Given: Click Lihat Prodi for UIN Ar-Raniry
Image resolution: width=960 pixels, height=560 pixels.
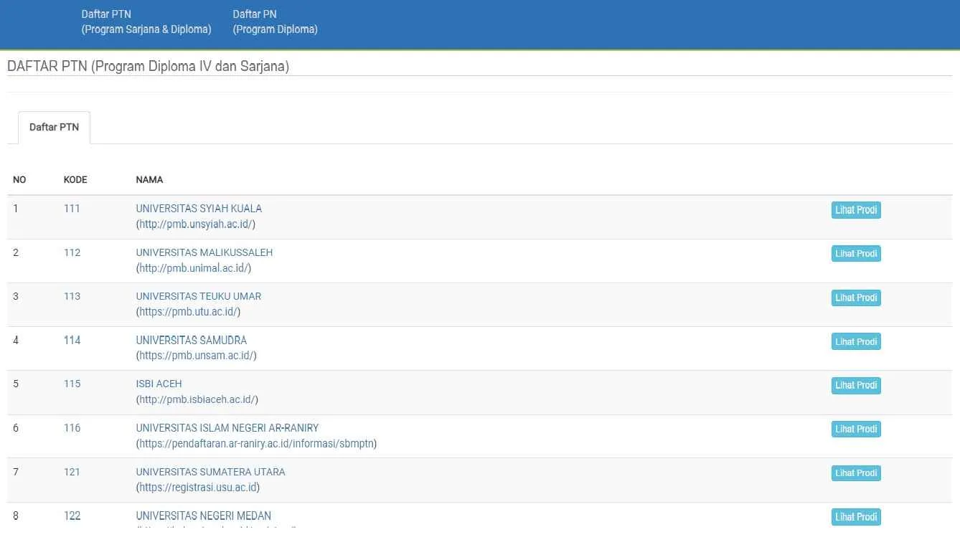Looking at the screenshot, I should (855, 430).
